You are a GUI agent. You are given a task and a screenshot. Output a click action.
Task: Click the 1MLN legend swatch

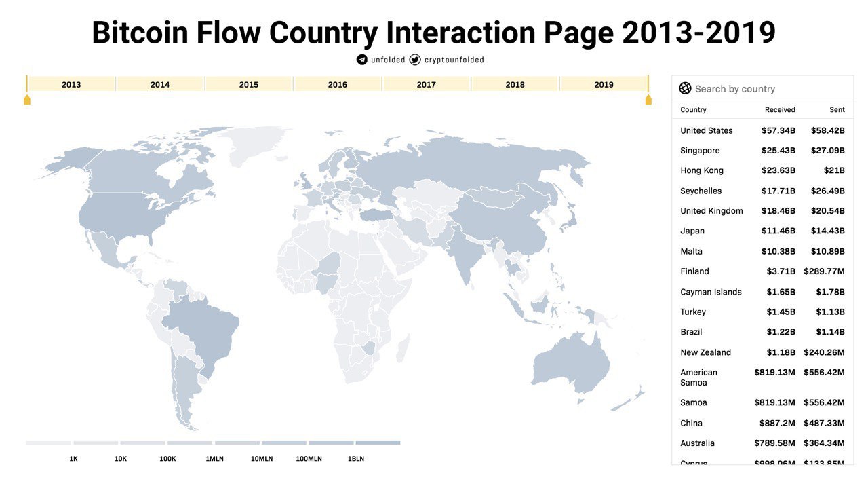click(190, 443)
